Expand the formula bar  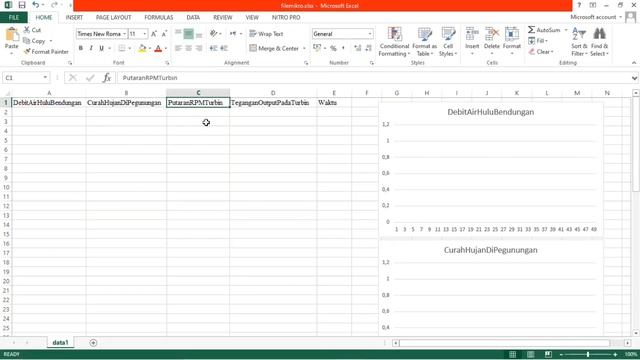[634, 78]
